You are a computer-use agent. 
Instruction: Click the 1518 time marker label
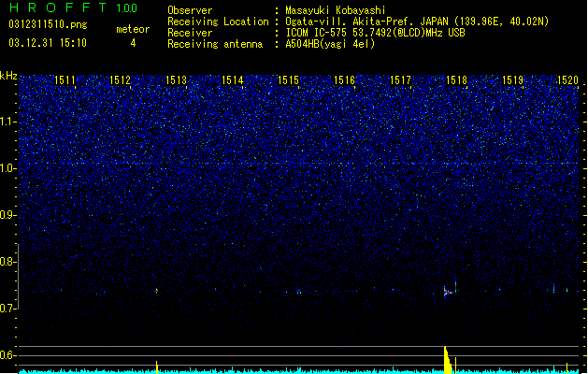click(x=456, y=80)
